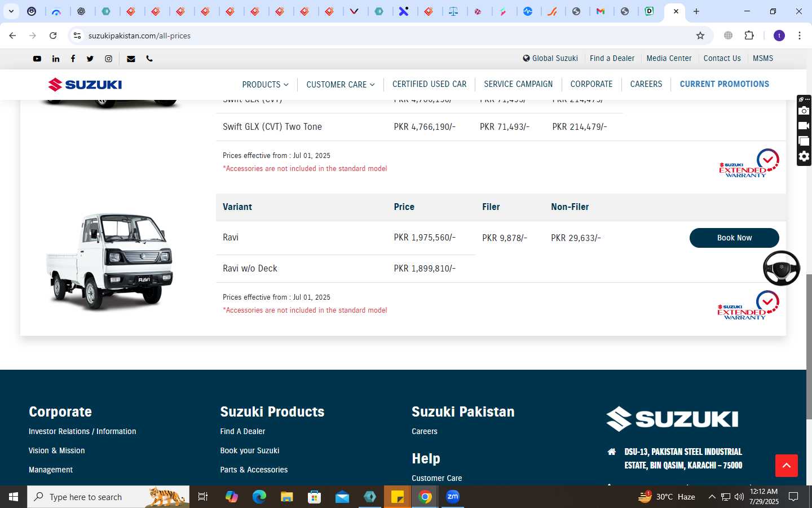
Task: Open MSMS link
Action: pos(763,58)
